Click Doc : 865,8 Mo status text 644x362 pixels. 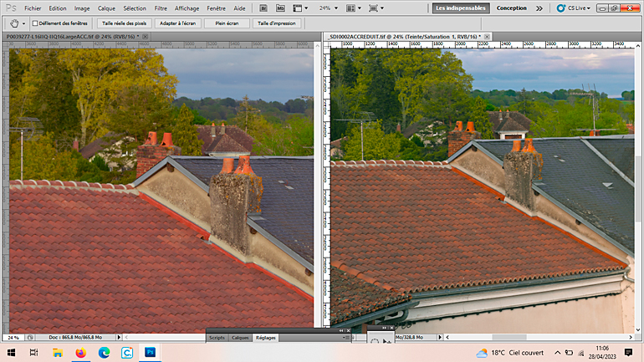[75, 338]
